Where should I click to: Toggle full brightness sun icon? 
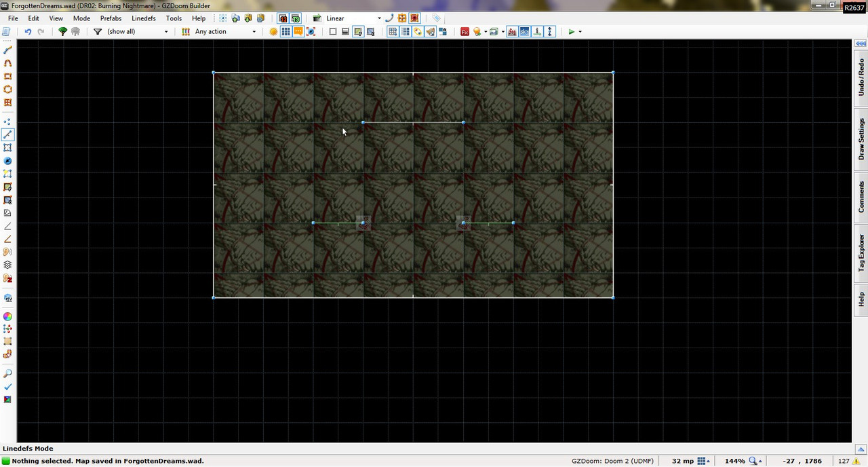pos(273,32)
